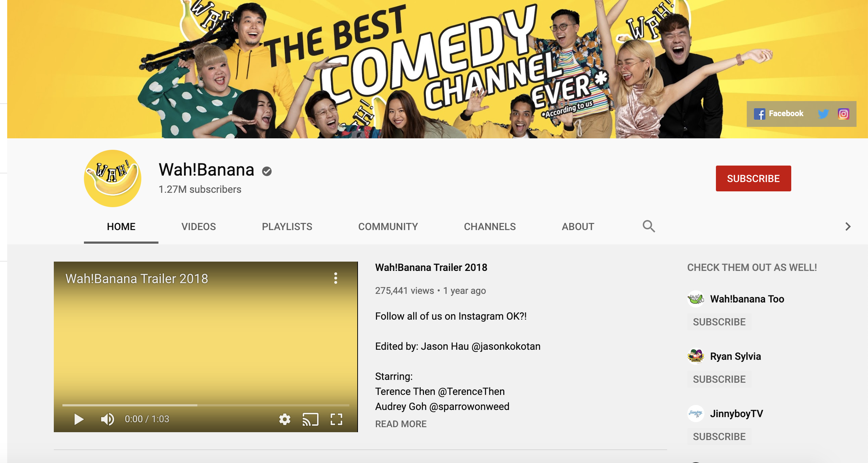Click the channel banner image

coord(438,69)
